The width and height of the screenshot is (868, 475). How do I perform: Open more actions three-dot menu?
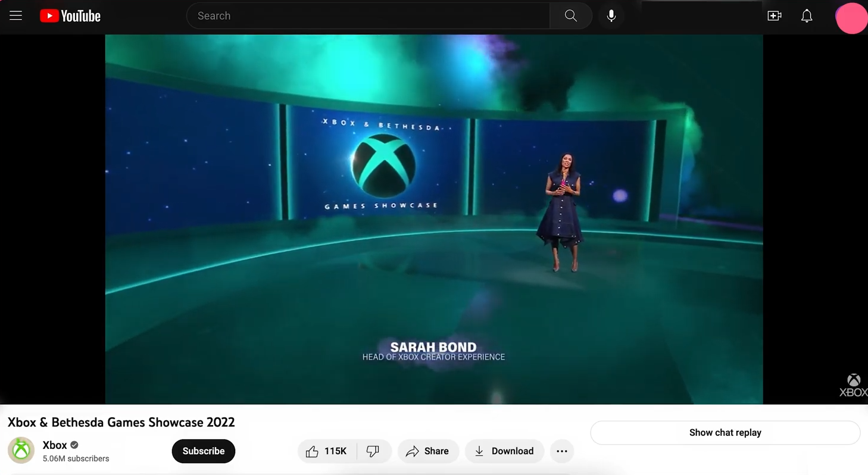point(561,451)
